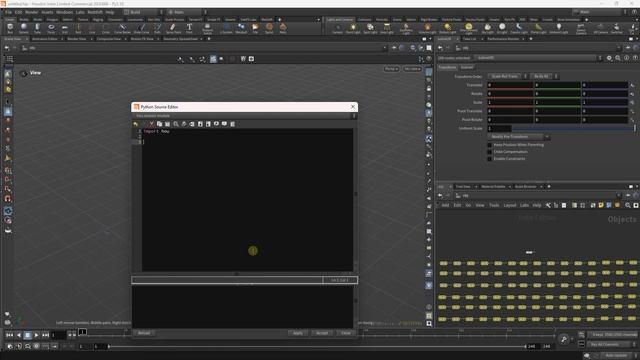
Task: Open viewport Persp camera menu
Action: [x=391, y=69]
